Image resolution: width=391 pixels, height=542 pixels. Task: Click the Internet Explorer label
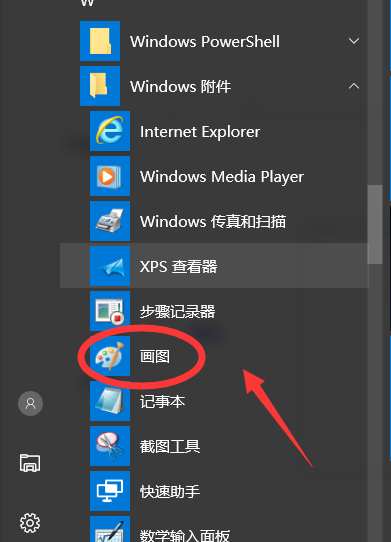200,132
